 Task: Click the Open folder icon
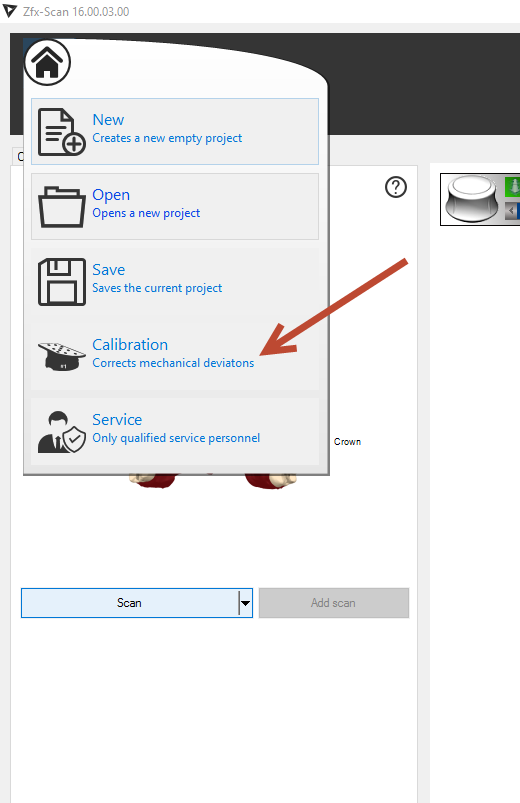[61, 207]
